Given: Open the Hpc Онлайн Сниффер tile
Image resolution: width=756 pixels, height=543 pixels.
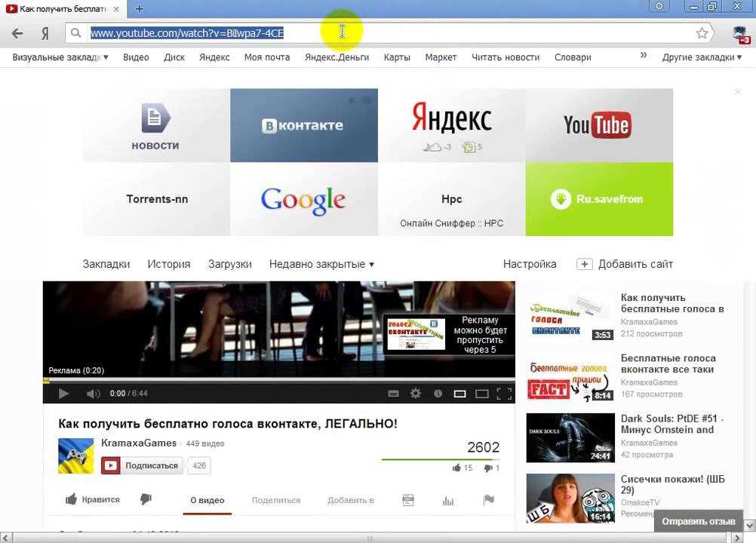Looking at the screenshot, I should [x=452, y=199].
